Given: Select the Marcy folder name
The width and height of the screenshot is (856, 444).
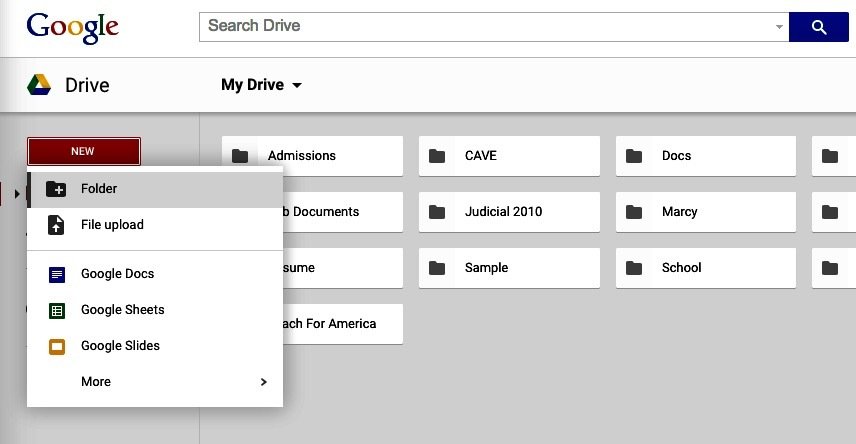Looking at the screenshot, I should click(680, 212).
